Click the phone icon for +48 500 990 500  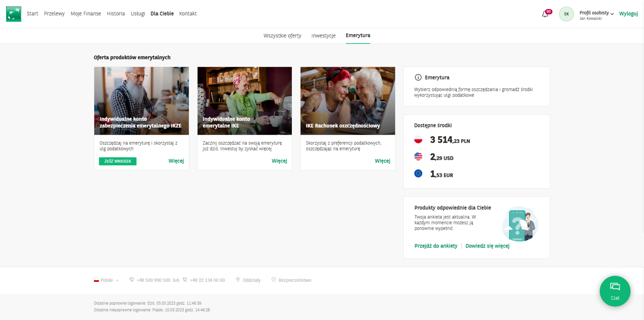point(132,280)
